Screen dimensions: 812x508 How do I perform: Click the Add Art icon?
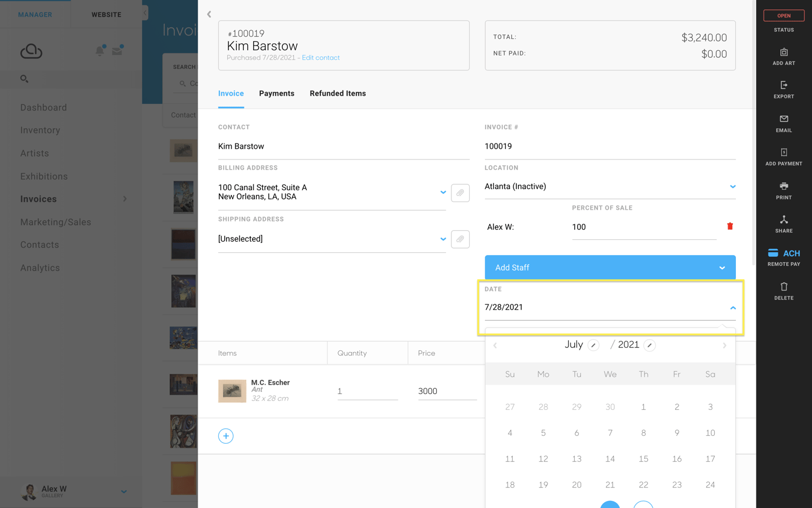point(784,53)
